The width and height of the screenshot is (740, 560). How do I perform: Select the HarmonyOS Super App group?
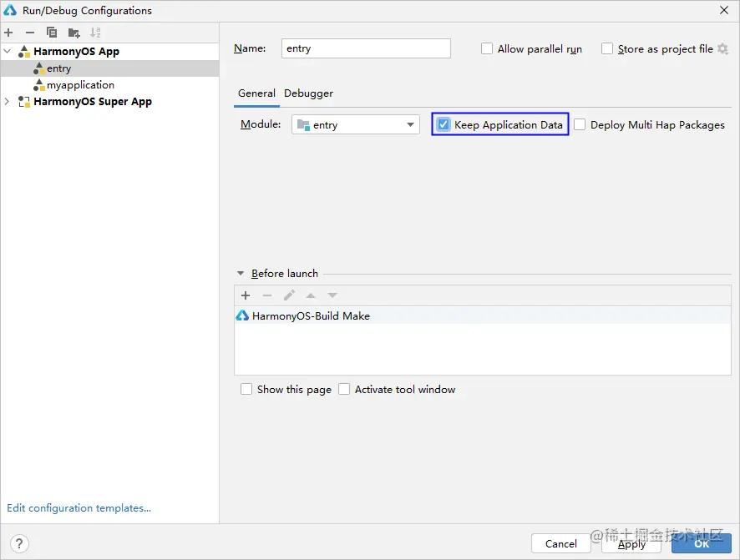[93, 101]
